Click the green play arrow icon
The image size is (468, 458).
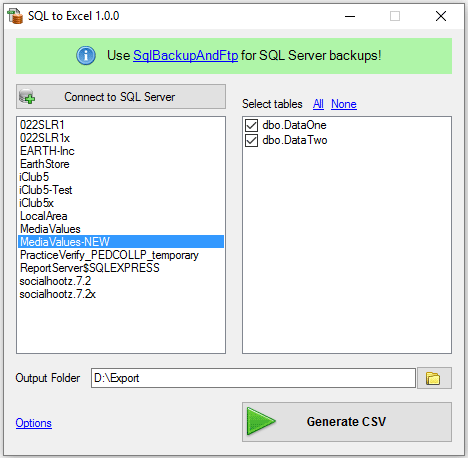click(261, 421)
